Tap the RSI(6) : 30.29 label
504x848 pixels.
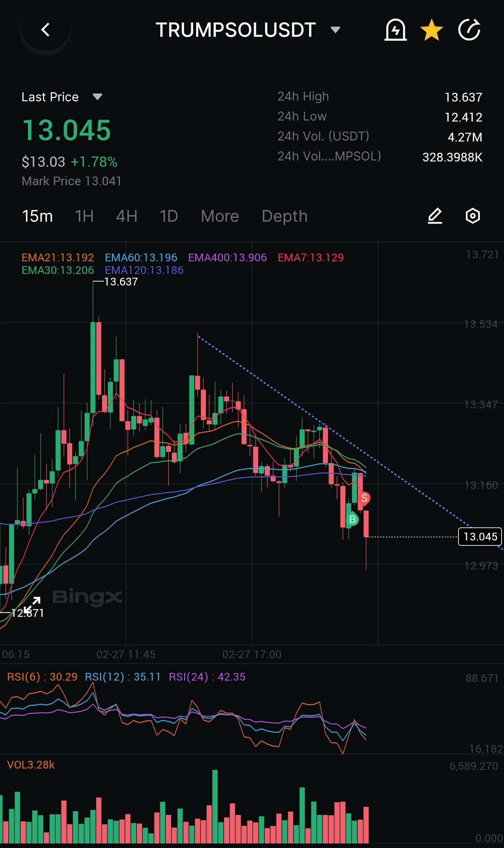point(42,676)
